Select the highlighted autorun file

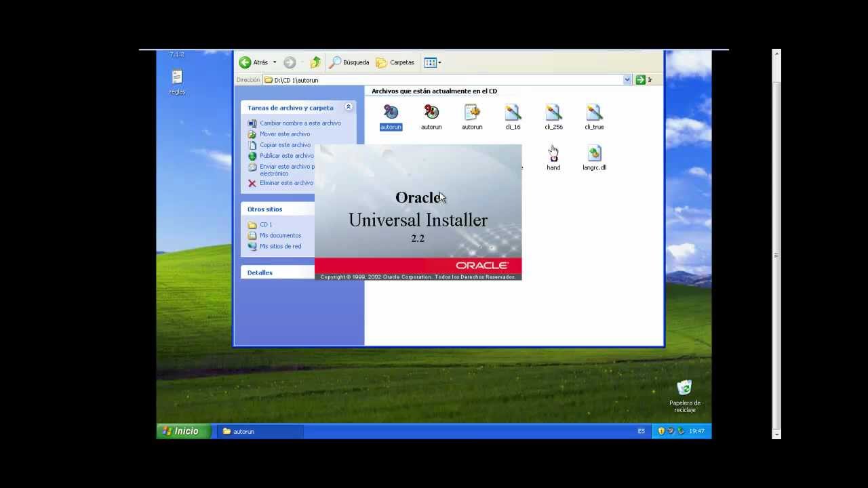(x=391, y=117)
